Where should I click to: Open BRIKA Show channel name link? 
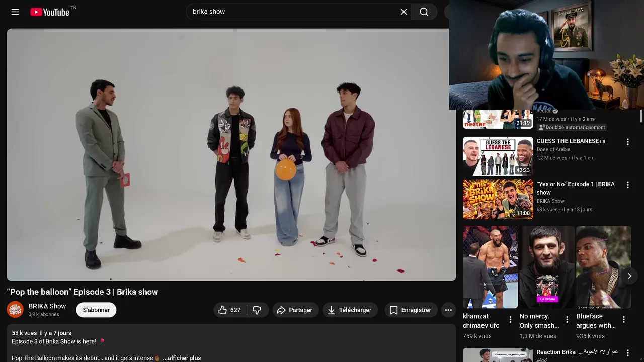tap(47, 306)
